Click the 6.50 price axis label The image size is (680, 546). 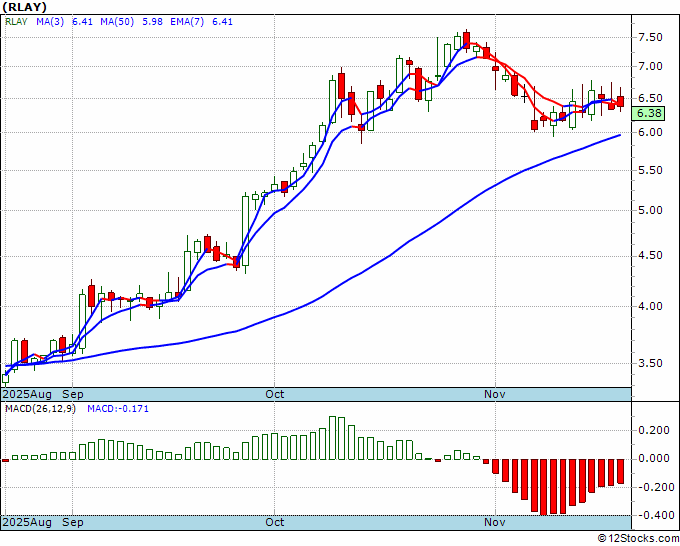650,98
